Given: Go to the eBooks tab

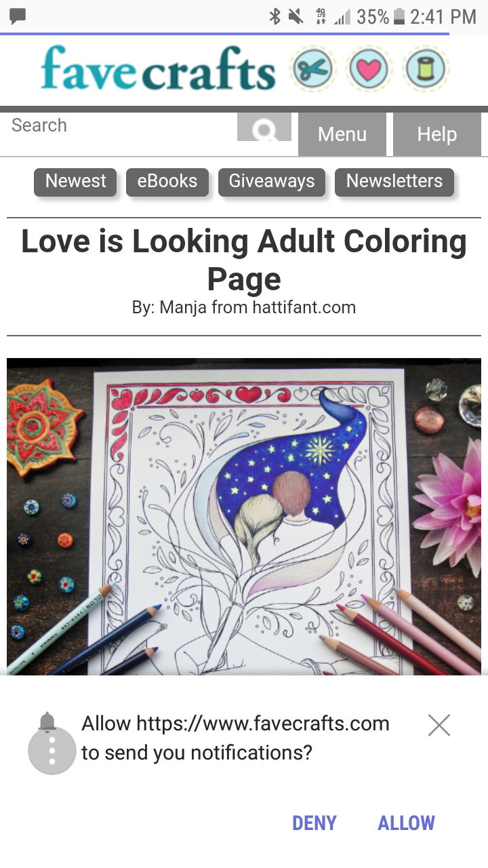Looking at the screenshot, I should [x=167, y=182].
